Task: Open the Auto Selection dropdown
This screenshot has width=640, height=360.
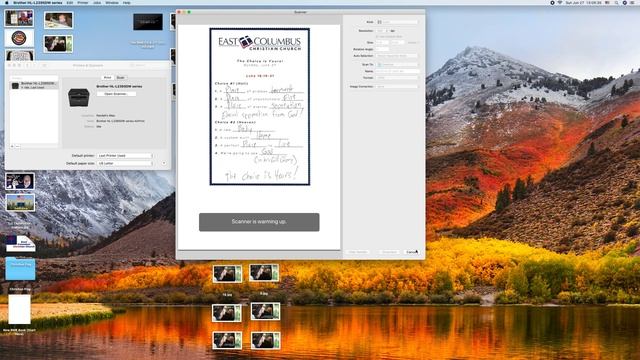Action: click(397, 56)
